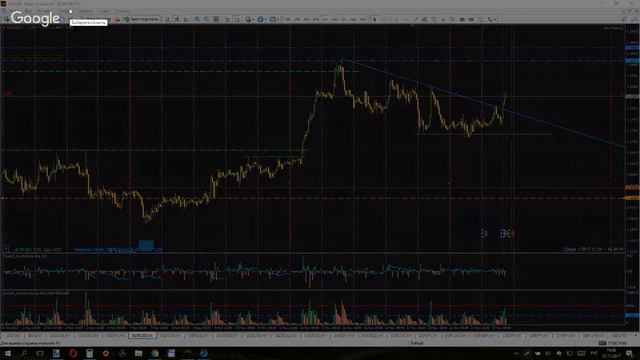This screenshot has width=640, height=360.
Task: Select the M1 timeframe button
Action: pyautogui.click(x=288, y=19)
